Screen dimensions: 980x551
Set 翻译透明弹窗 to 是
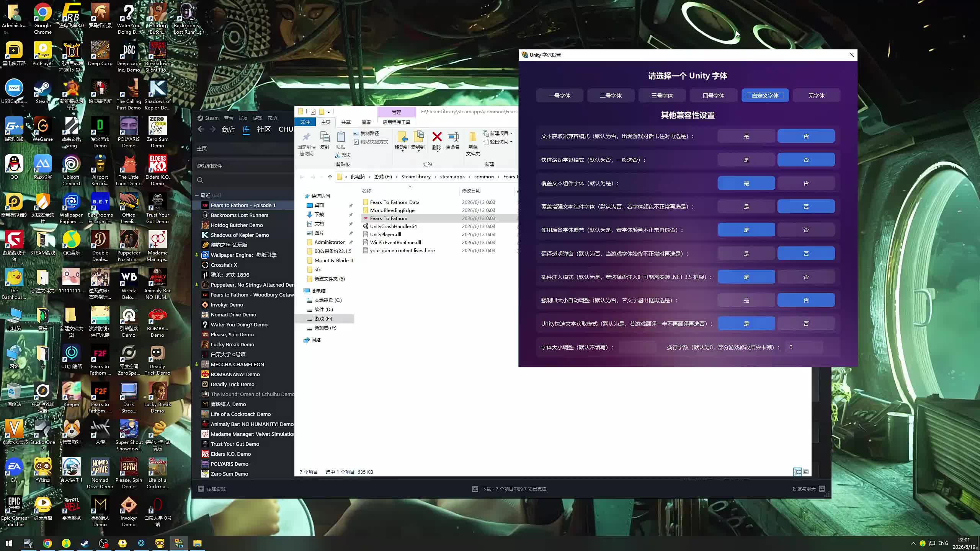[746, 254]
